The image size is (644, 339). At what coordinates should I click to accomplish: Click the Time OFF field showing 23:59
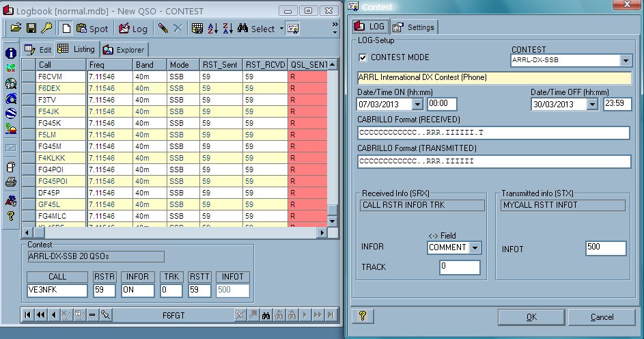point(617,104)
